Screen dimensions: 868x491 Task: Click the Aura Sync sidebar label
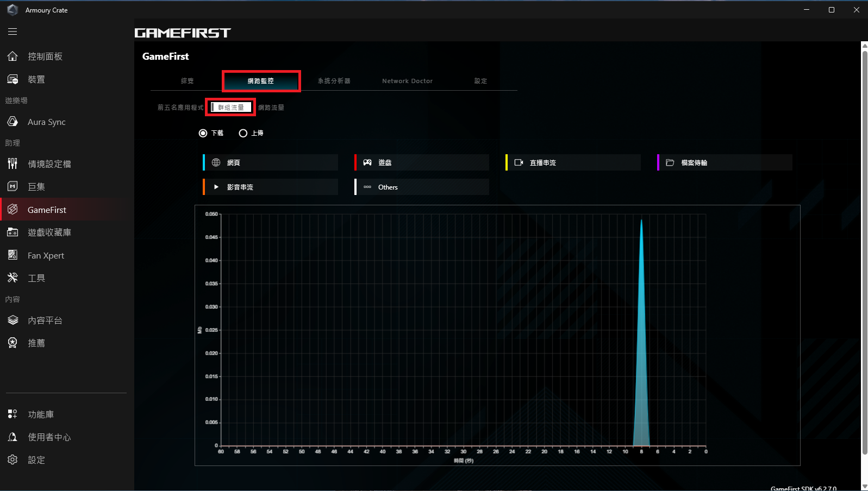click(x=47, y=122)
